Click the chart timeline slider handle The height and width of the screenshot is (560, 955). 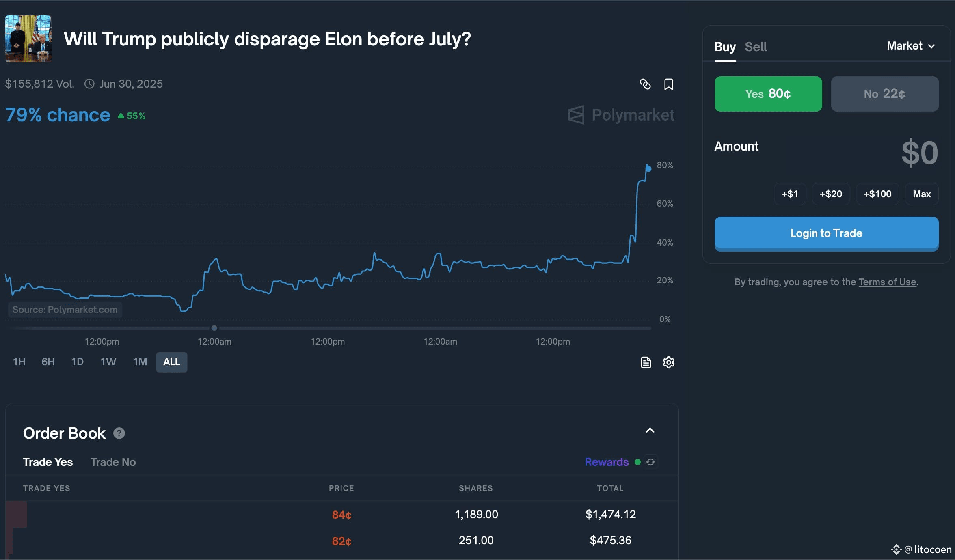tap(214, 328)
